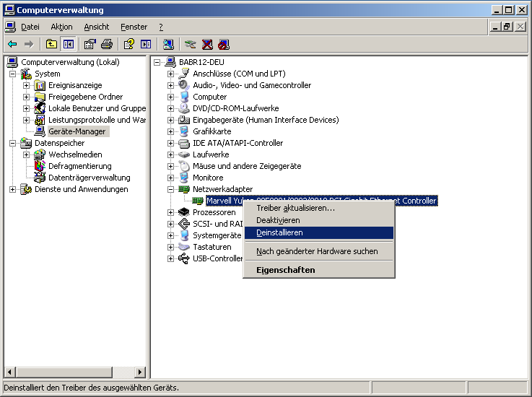Viewport: 532px width, 397px height.
Task: Open the Aktion menu
Action: pos(61,27)
